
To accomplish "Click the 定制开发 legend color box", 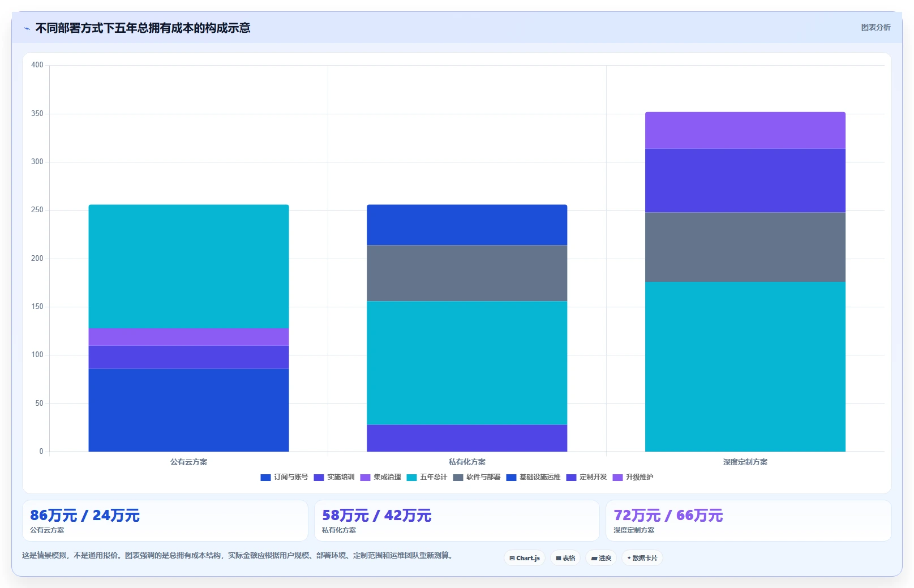I will tap(571, 478).
